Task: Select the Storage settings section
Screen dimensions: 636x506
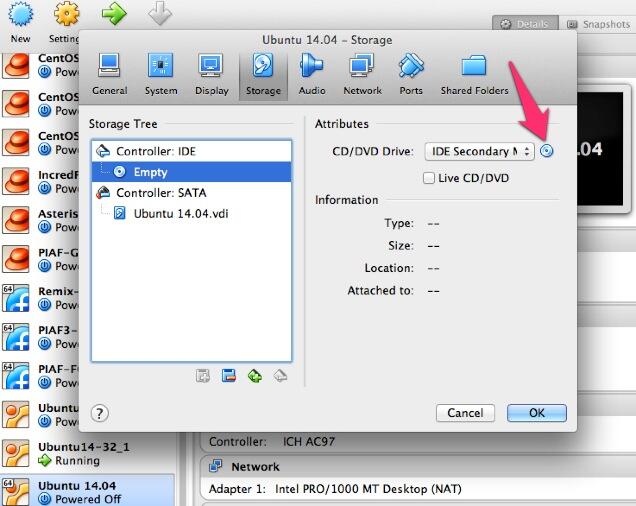Action: coord(263,74)
